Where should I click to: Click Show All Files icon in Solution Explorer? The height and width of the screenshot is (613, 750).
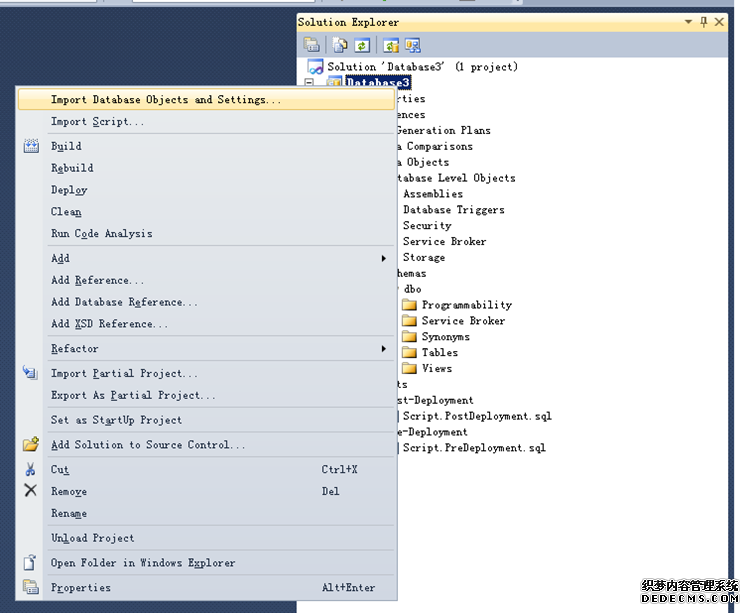(x=340, y=45)
